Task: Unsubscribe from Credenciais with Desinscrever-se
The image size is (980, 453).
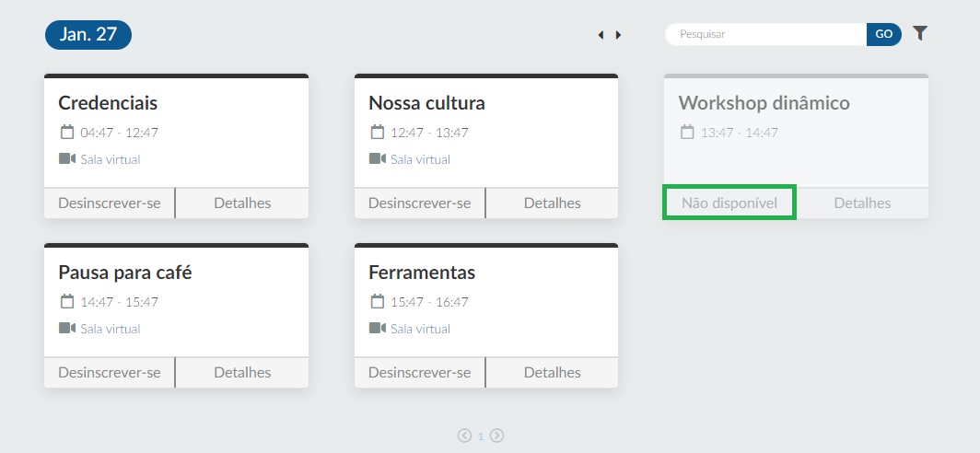Action: [x=110, y=203]
